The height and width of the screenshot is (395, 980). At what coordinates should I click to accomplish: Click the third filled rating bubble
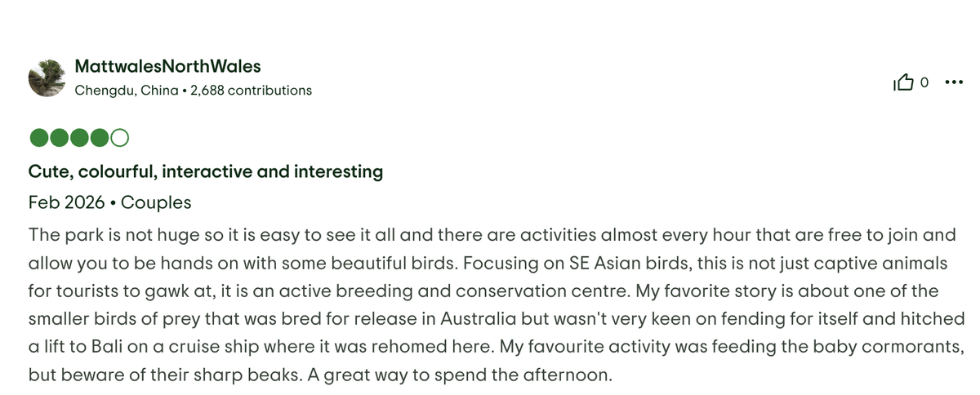click(79, 139)
